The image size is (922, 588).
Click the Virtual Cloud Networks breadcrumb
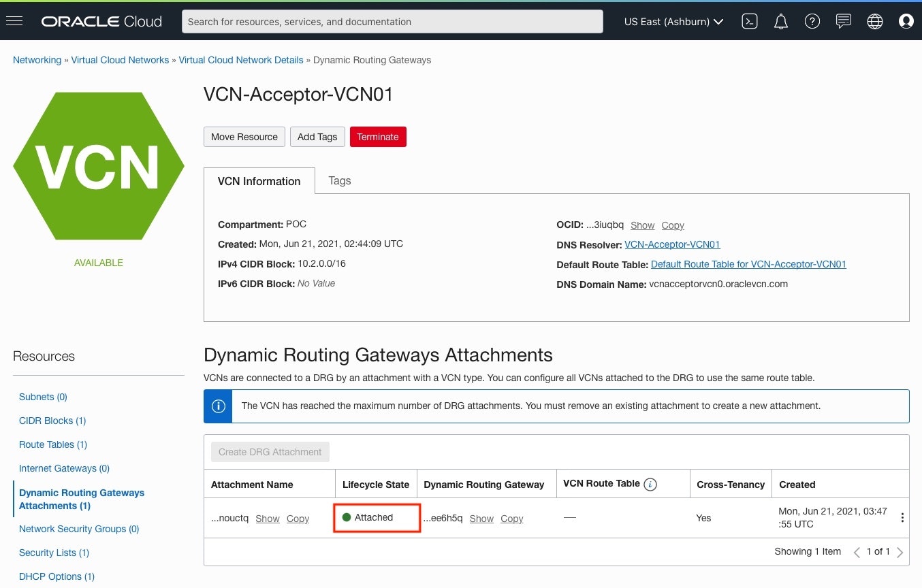coord(120,60)
